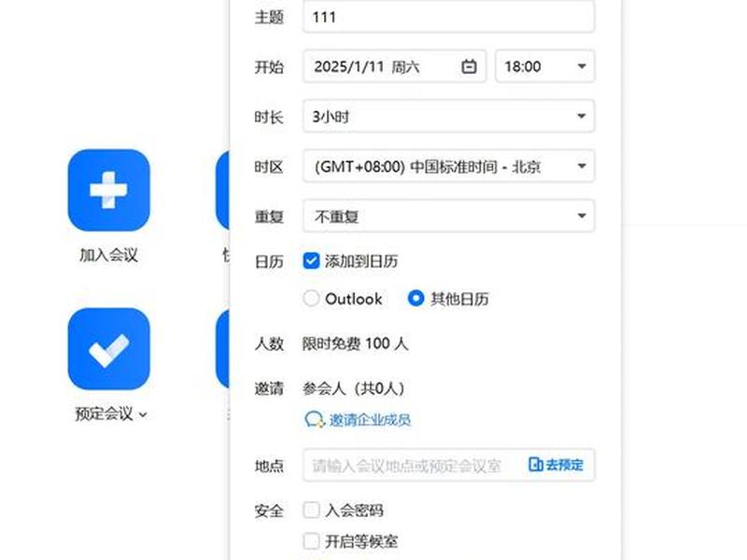Click the meeting topic field containing 111

[x=448, y=17]
